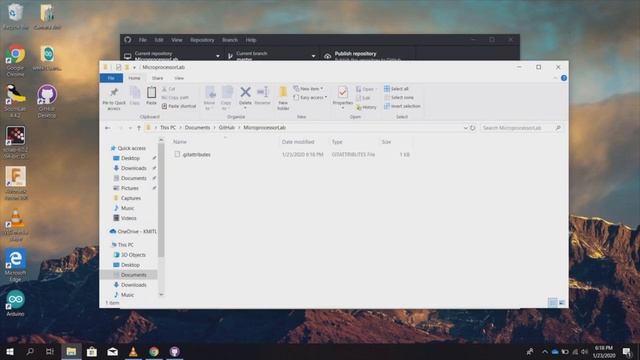Switch to Large icons view in status bar
This screenshot has height=360, width=640.
point(562,302)
